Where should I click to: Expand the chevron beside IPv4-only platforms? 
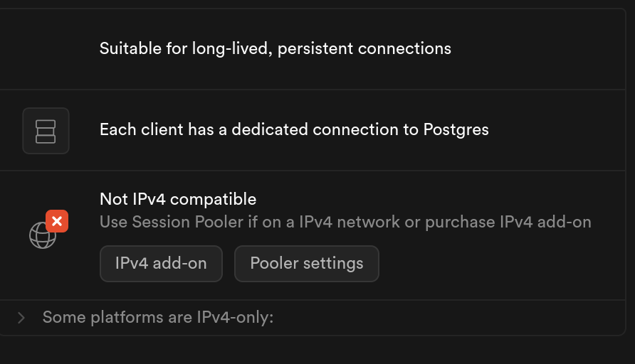21,317
